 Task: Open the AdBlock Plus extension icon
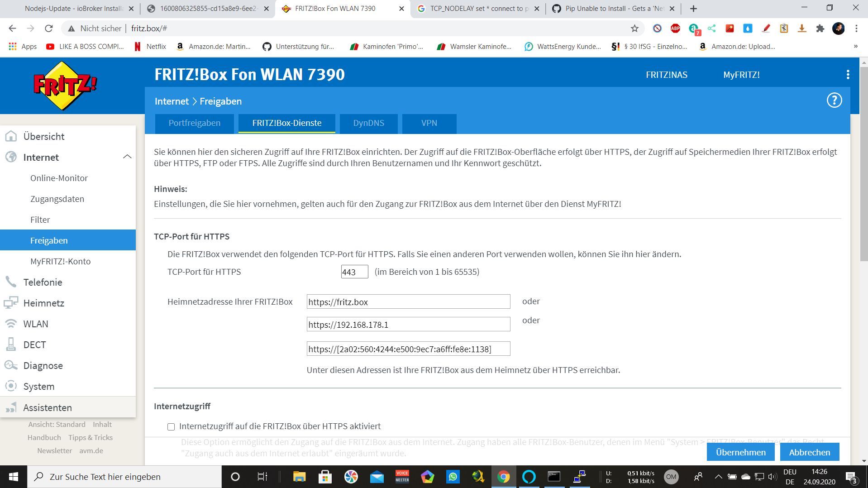point(675,29)
